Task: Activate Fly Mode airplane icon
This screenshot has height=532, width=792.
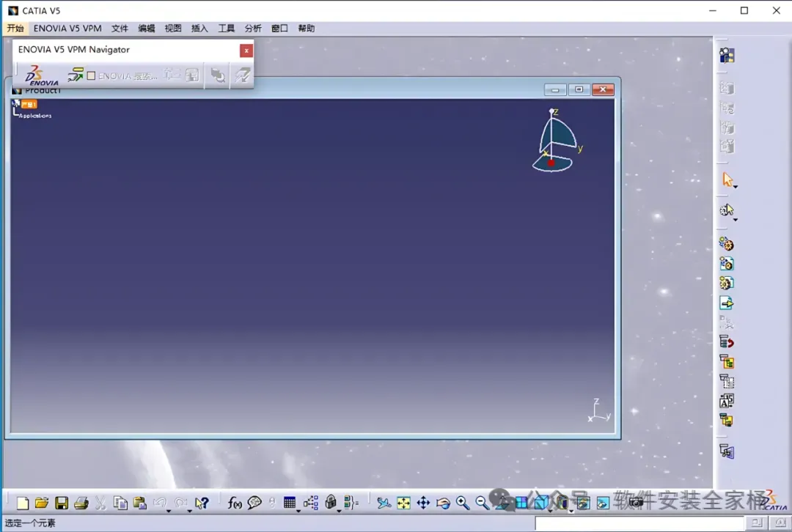Action: [384, 503]
